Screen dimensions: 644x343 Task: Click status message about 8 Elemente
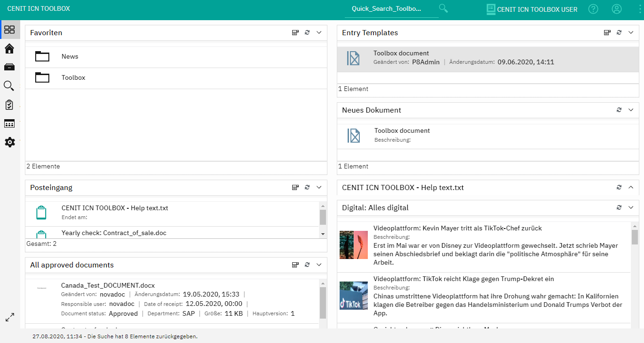coord(115,336)
